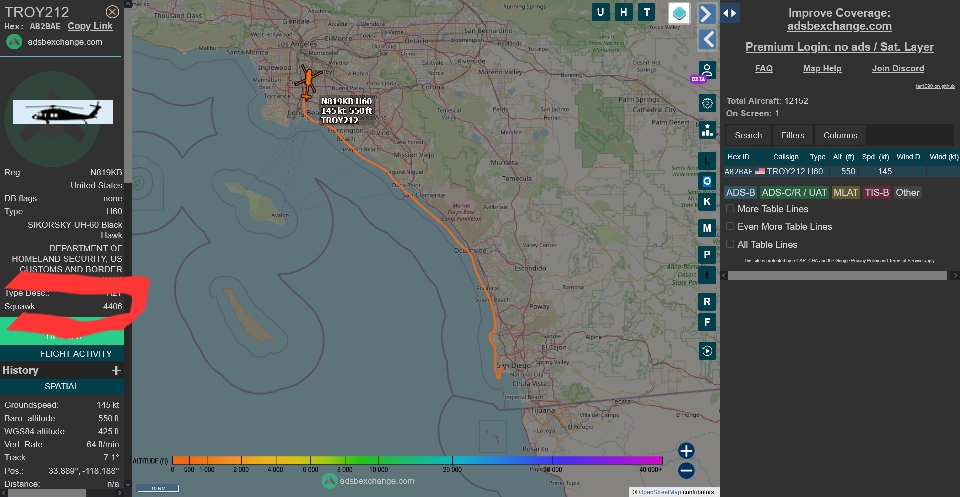This screenshot has height=497, width=960.
Task: Click the right chevron sidebar arrow
Action: [x=707, y=13]
